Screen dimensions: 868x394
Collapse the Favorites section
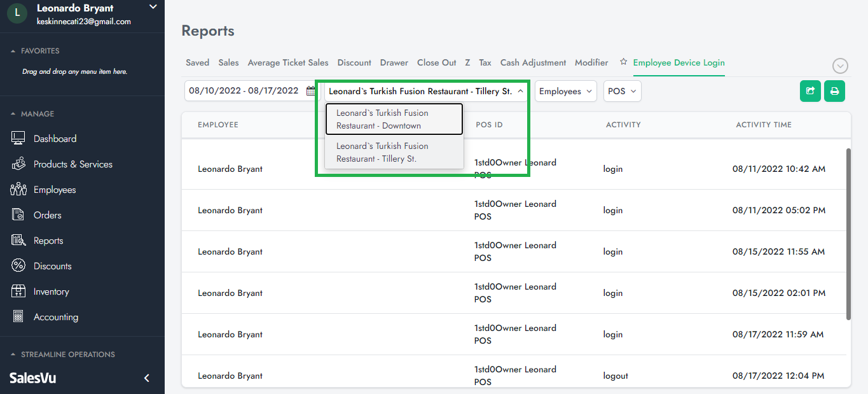coord(13,51)
